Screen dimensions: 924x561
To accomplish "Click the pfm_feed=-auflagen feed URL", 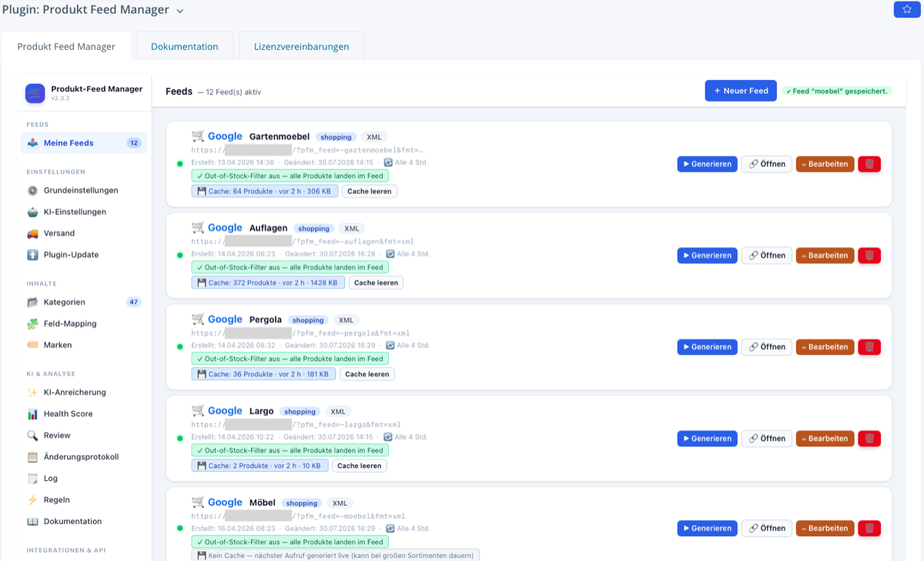I will (x=303, y=242).
